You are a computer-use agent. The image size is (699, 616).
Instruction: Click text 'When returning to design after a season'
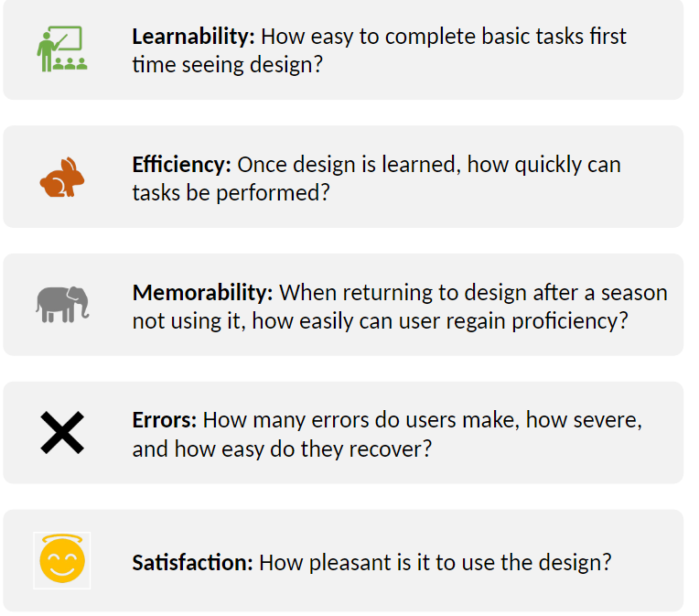(473, 293)
